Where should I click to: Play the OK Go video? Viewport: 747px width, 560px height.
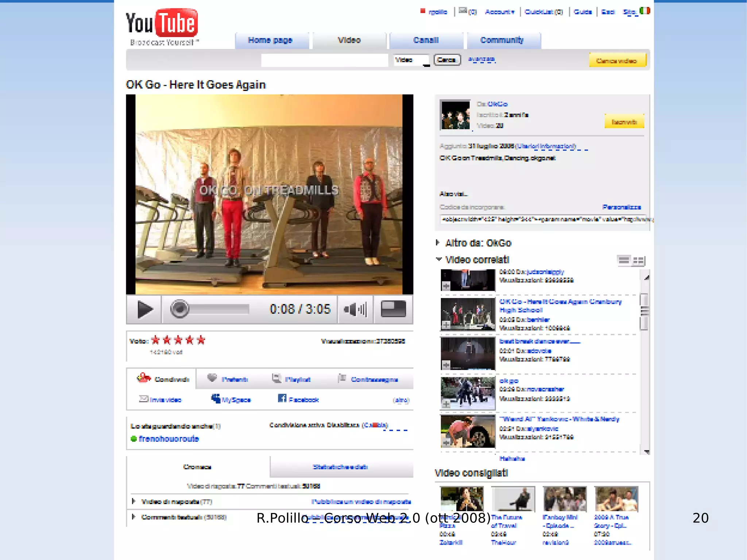click(144, 309)
